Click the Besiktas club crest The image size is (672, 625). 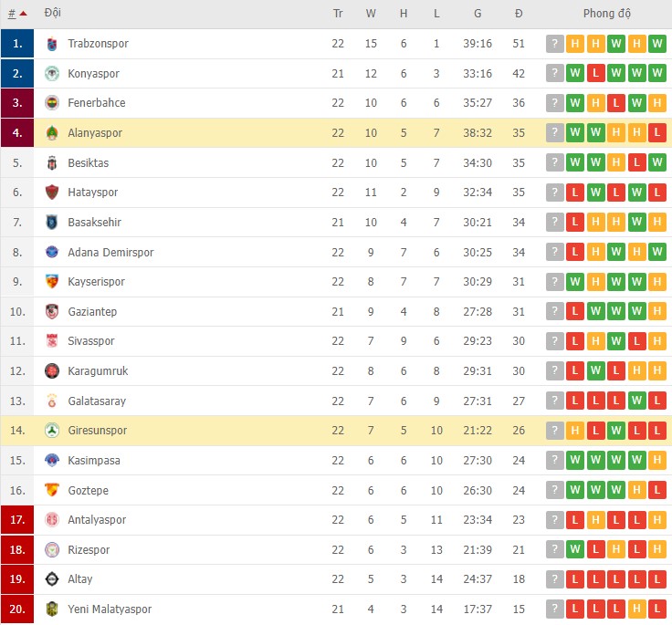click(51, 163)
